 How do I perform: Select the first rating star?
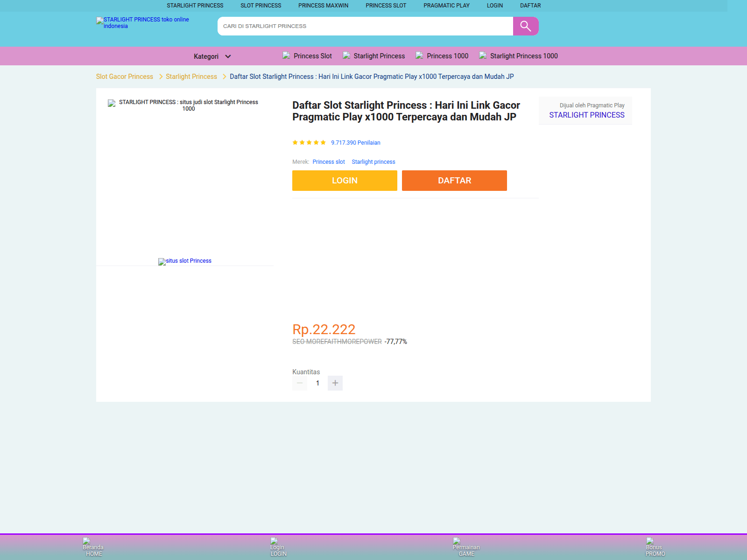pos(295,142)
